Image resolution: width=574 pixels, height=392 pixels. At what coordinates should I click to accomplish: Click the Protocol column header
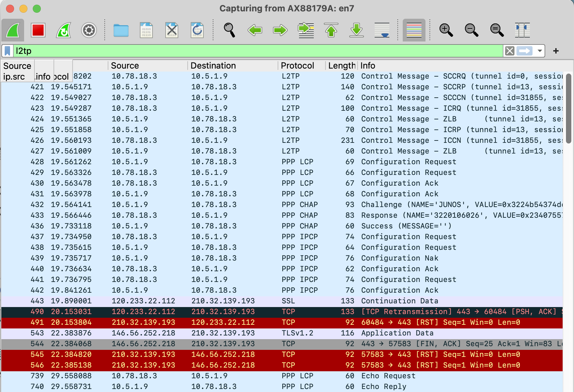coord(297,66)
